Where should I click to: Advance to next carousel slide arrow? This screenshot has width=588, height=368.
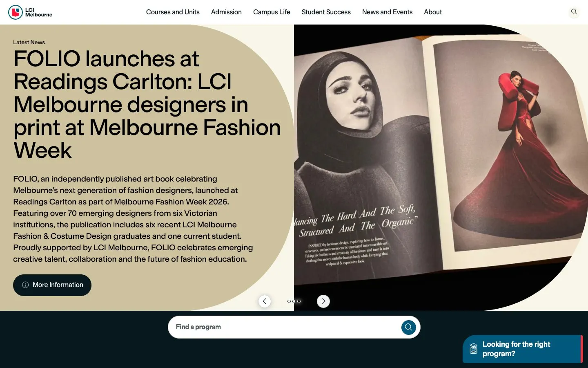coord(323,301)
